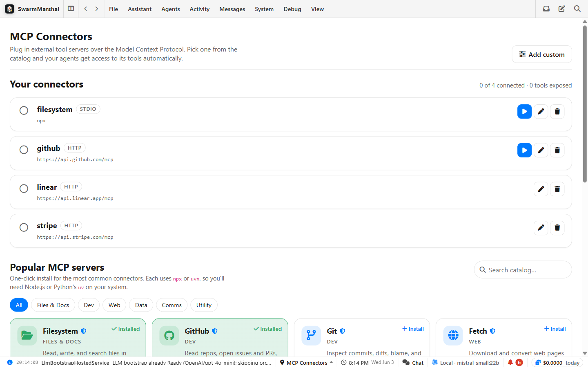Click the scrollbar down arrow
This screenshot has height=368, width=588.
(x=585, y=353)
